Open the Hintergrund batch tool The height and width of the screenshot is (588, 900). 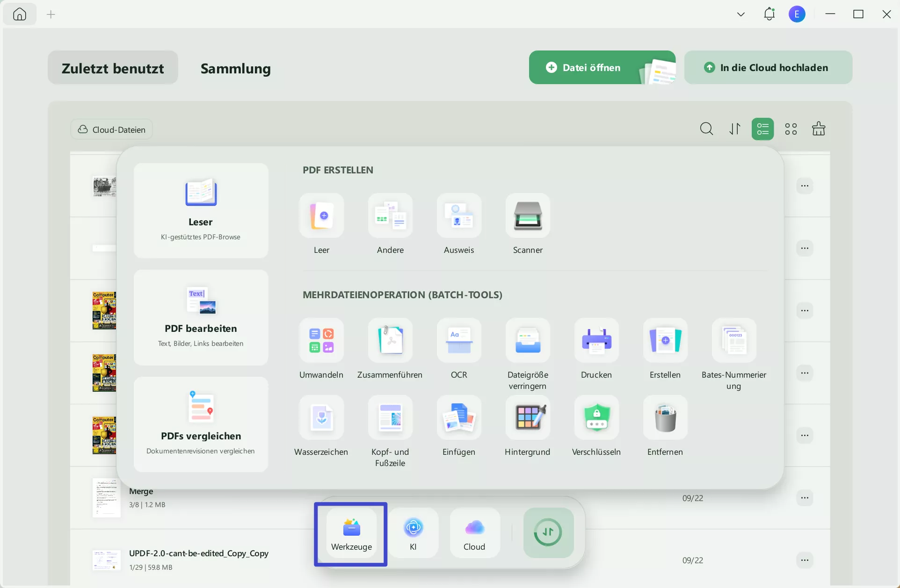(528, 418)
